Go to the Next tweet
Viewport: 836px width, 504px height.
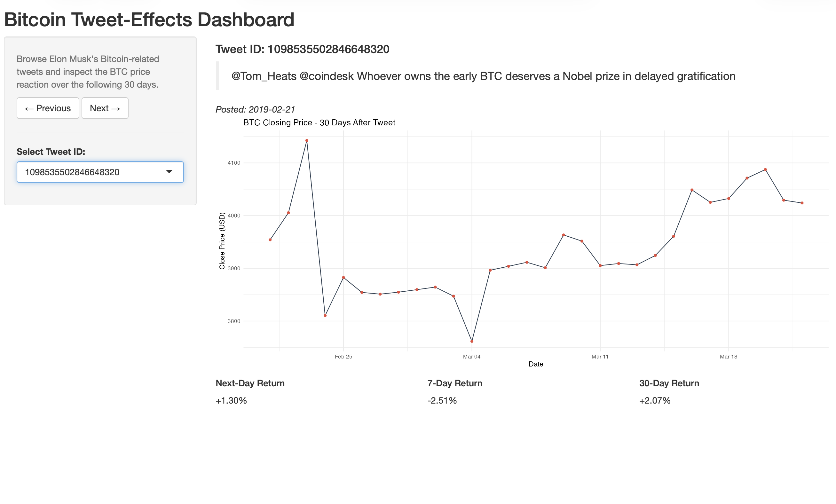point(105,108)
